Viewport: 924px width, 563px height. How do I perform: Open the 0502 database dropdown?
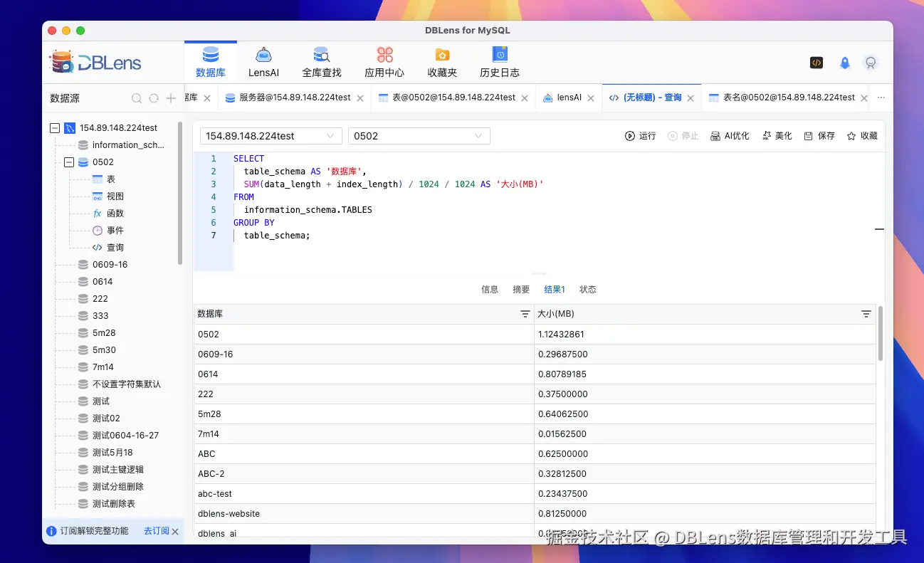(419, 136)
